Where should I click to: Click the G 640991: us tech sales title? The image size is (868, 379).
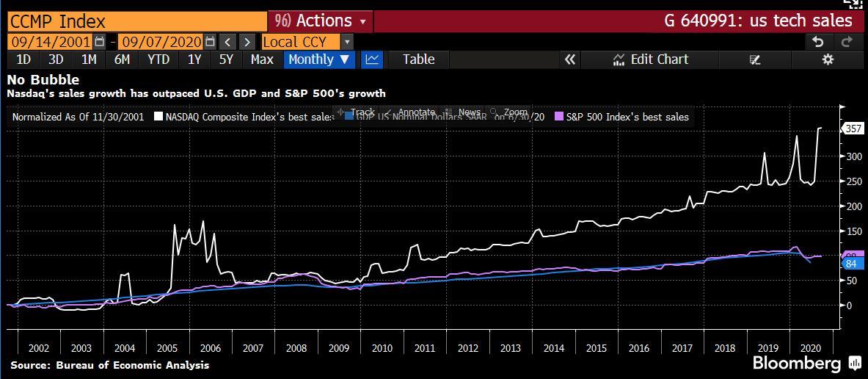point(759,21)
